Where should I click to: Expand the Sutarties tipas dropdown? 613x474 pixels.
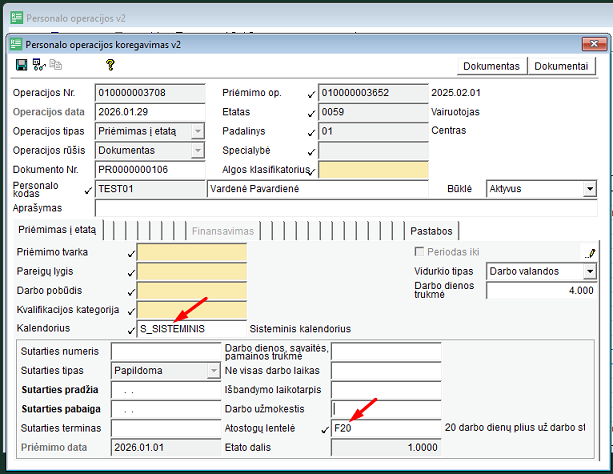[x=213, y=370]
